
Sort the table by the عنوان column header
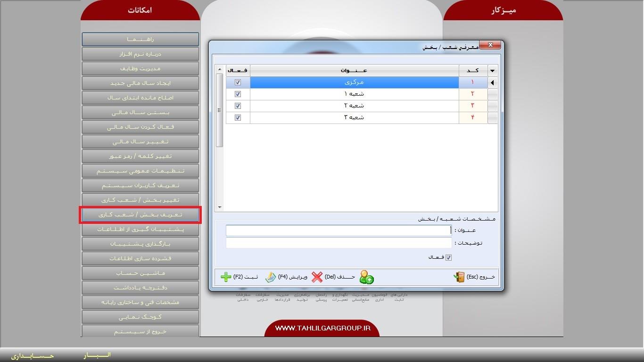[x=354, y=71]
